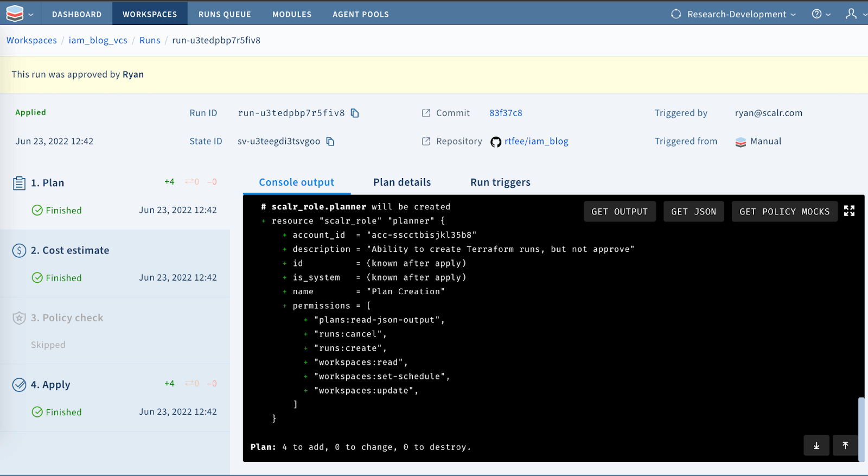Screen dimensions: 868x476
Task: Open the Agent Pools menu
Action: coord(361,14)
